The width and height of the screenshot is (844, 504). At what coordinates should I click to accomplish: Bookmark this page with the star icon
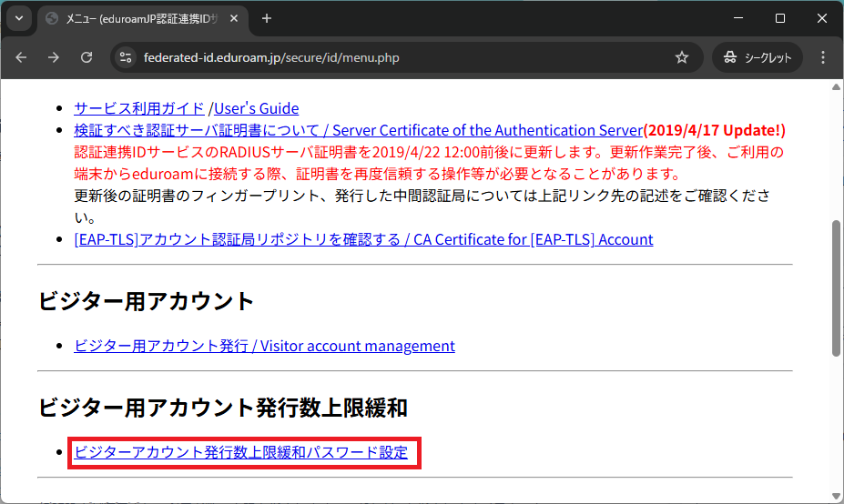pos(681,57)
